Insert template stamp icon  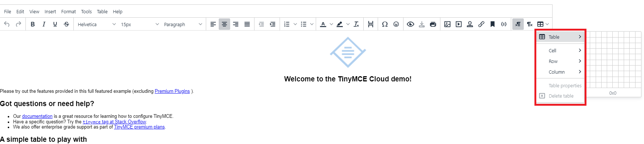coord(470,24)
